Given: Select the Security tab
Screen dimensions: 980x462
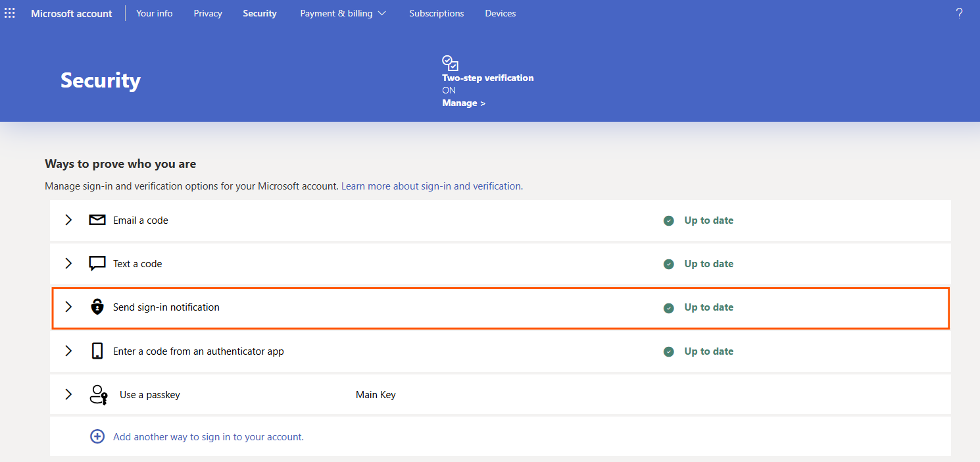Looking at the screenshot, I should [x=260, y=13].
